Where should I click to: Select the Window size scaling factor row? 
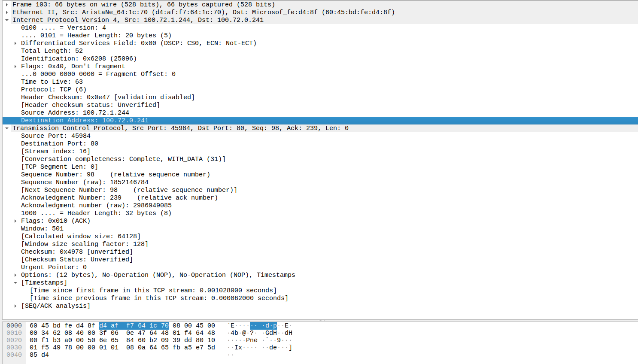[x=320, y=244]
